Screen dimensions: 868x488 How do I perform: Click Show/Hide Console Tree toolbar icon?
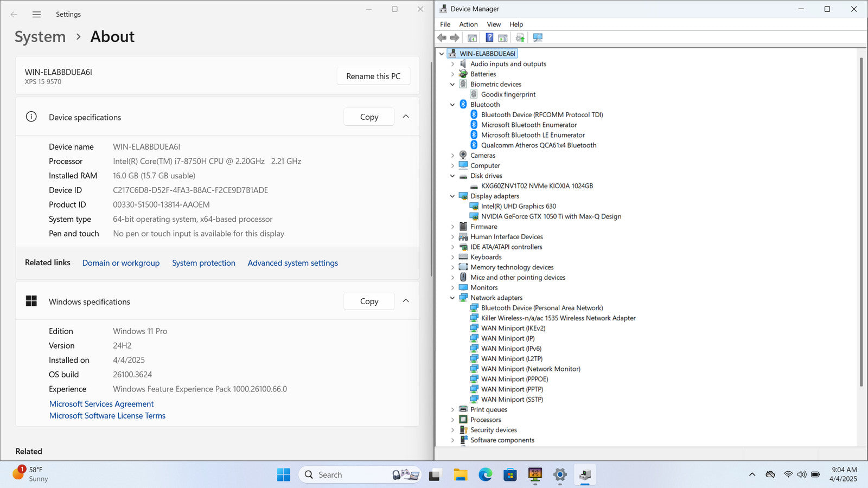coord(472,37)
